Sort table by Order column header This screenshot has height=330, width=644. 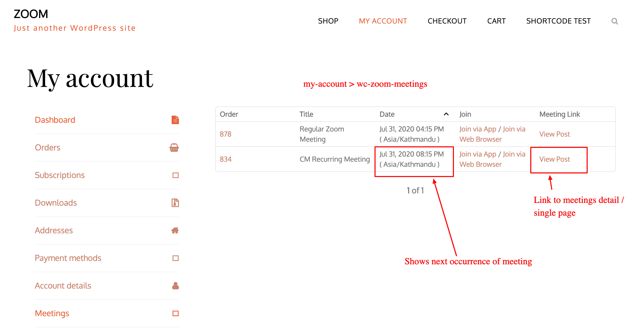pyautogui.click(x=229, y=114)
